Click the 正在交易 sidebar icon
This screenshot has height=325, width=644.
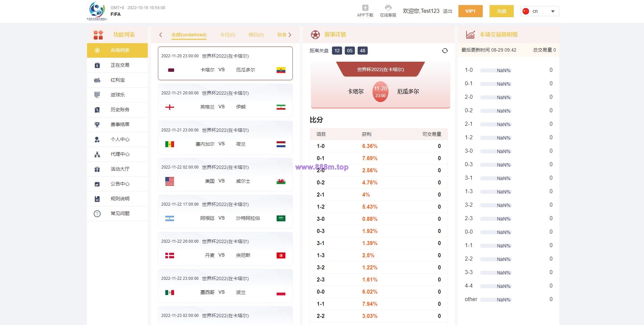point(97,65)
